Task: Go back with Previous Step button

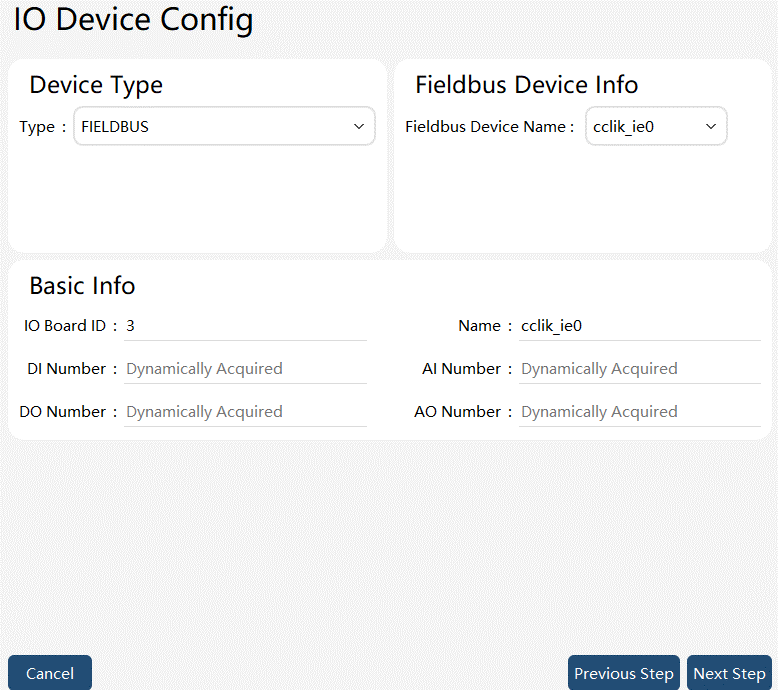Action: pos(624,673)
